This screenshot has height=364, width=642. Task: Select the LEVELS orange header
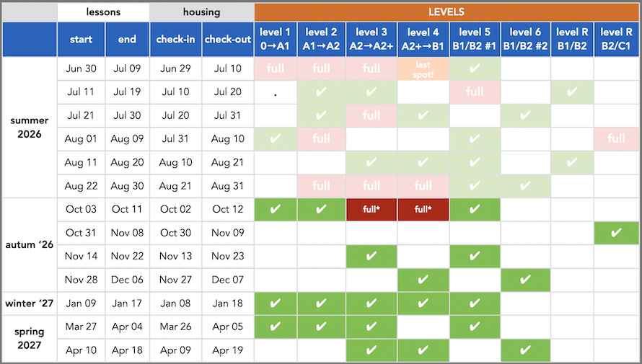447,12
